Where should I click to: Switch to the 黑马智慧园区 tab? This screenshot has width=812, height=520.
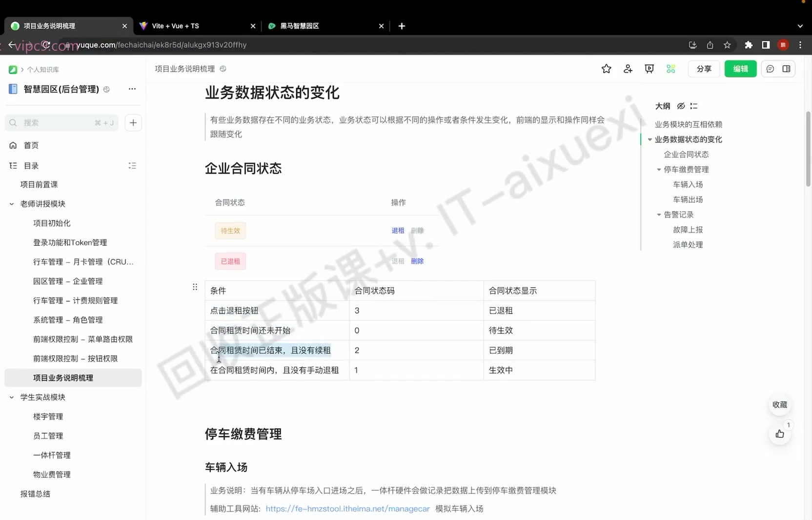point(326,26)
